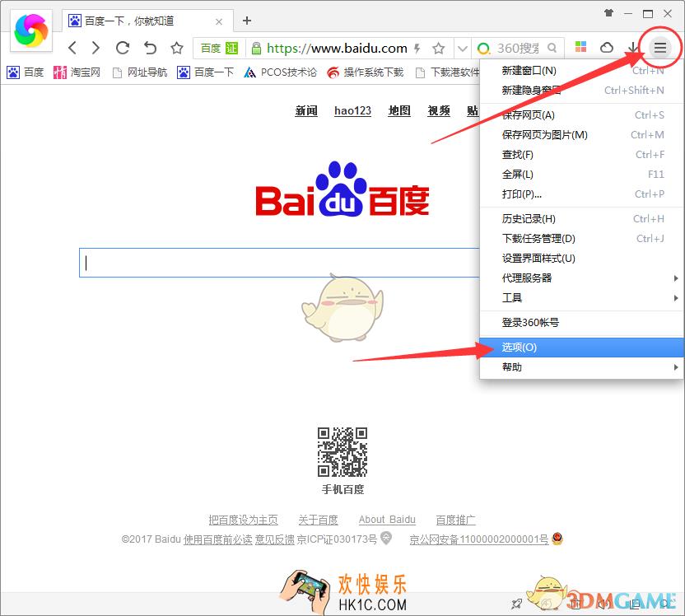Viewport: 685px width, 616px height.
Task: Click the Baidu logo image
Action: pyautogui.click(x=342, y=189)
